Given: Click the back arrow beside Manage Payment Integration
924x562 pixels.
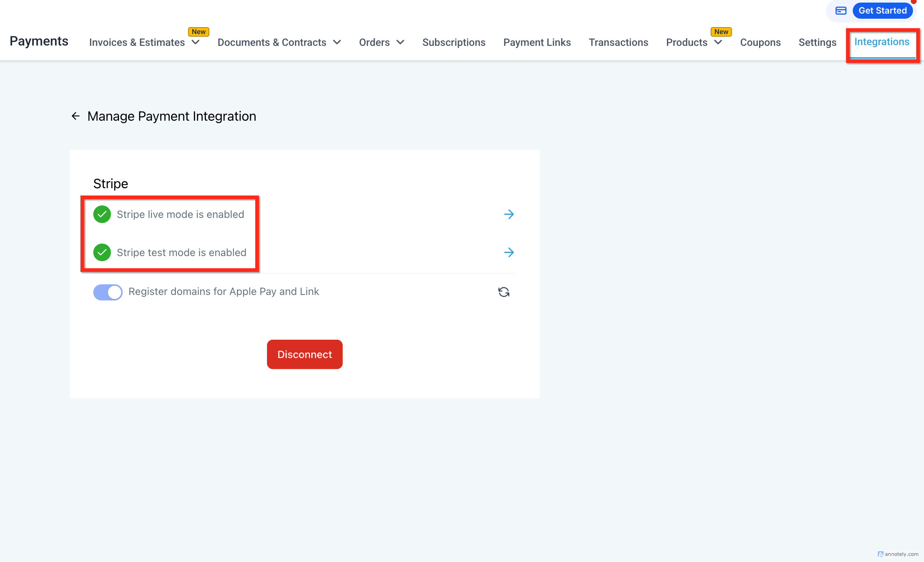Looking at the screenshot, I should click(75, 116).
